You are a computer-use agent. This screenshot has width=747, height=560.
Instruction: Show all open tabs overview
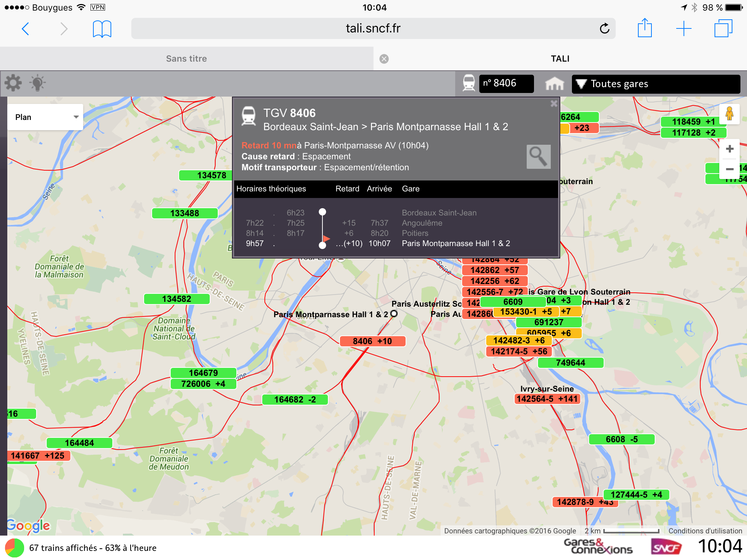click(x=723, y=28)
